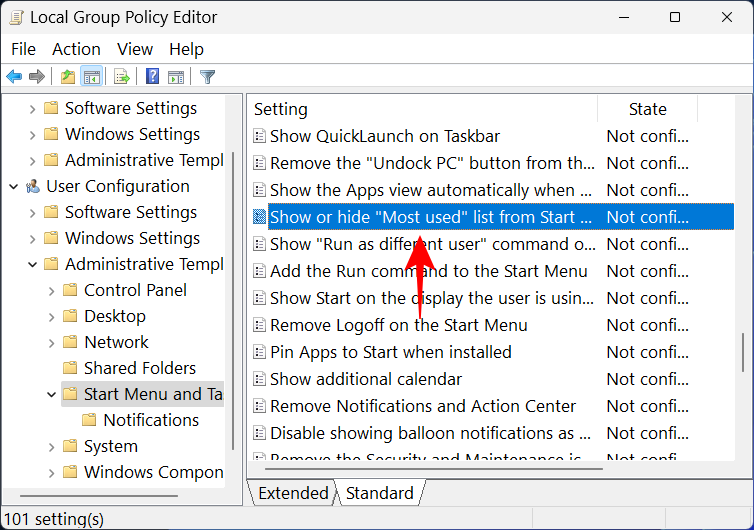The width and height of the screenshot is (754, 530).
Task: Click the tree pane horizontal scrollbar
Action: point(99,495)
